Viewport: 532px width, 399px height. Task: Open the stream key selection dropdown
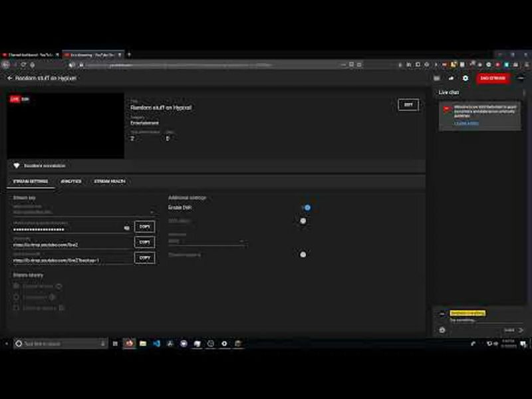84,211
